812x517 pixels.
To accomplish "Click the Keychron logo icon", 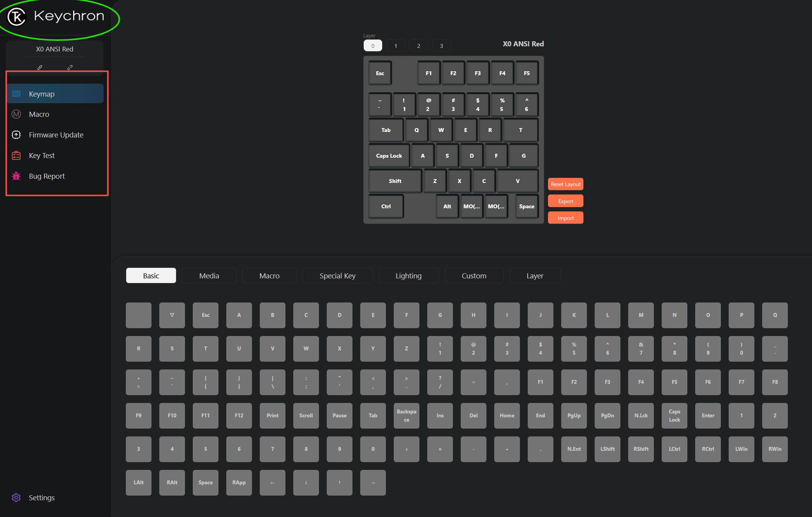I will (17, 17).
